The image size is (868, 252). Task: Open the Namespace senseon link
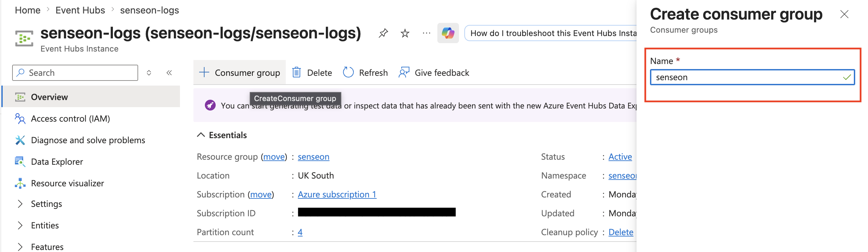pos(622,176)
